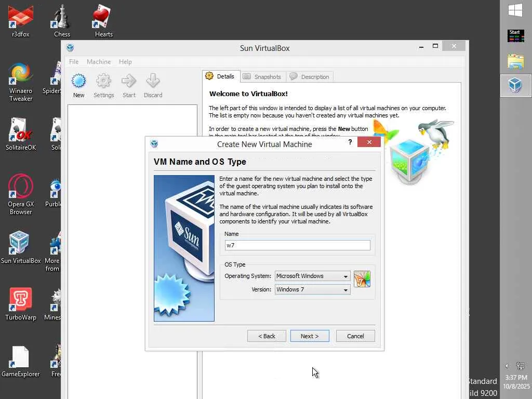The image size is (532, 399).
Task: Click the Name field containing w7
Action: click(297, 245)
